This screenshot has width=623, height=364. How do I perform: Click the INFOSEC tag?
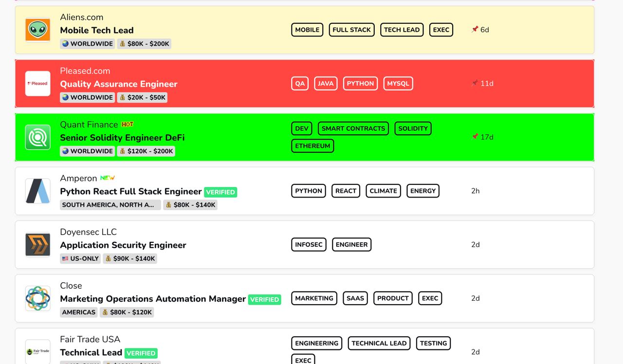click(x=309, y=244)
